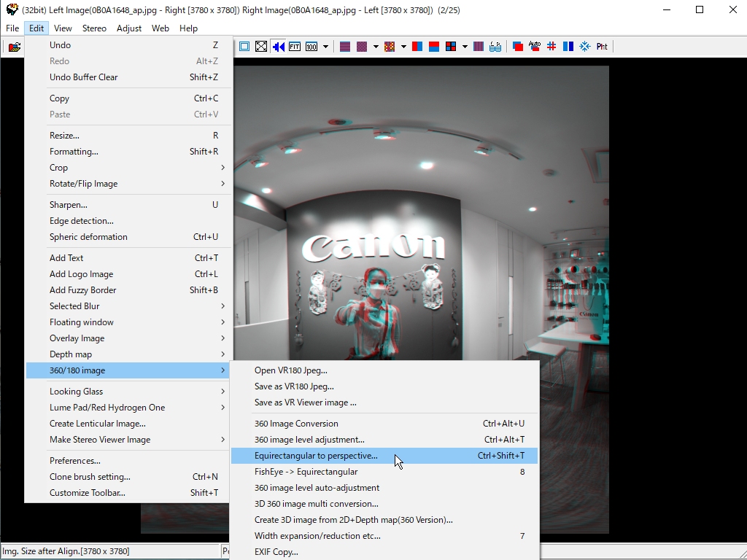Toggle full screen icon with crossed arrows
The width and height of the screenshot is (747, 560).
pos(261,46)
